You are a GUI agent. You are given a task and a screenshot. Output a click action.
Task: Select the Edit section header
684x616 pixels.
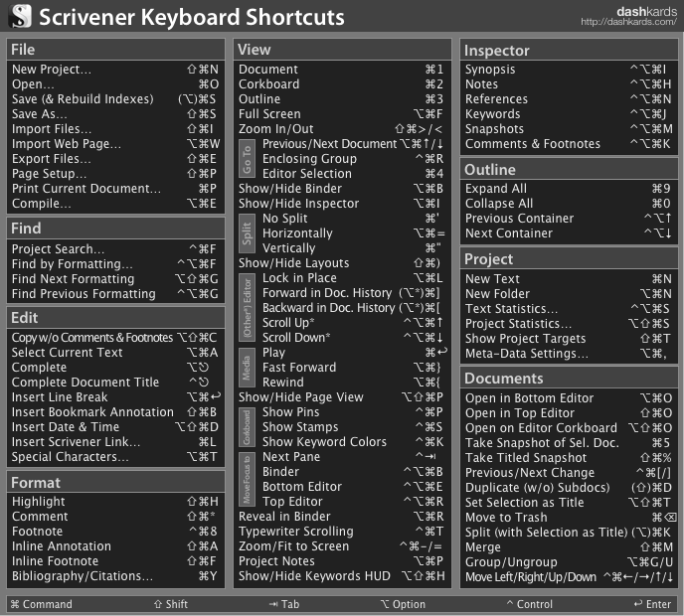coord(115,317)
